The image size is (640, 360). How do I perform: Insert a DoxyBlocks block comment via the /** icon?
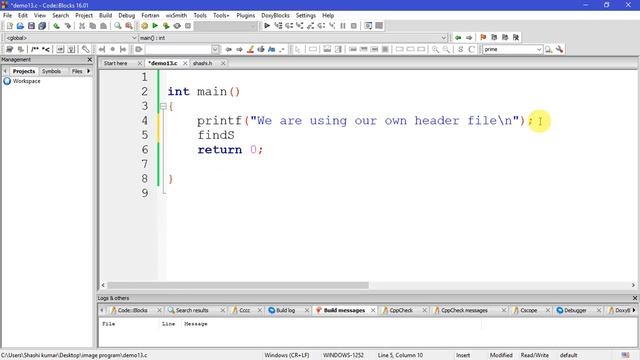click(x=35, y=49)
